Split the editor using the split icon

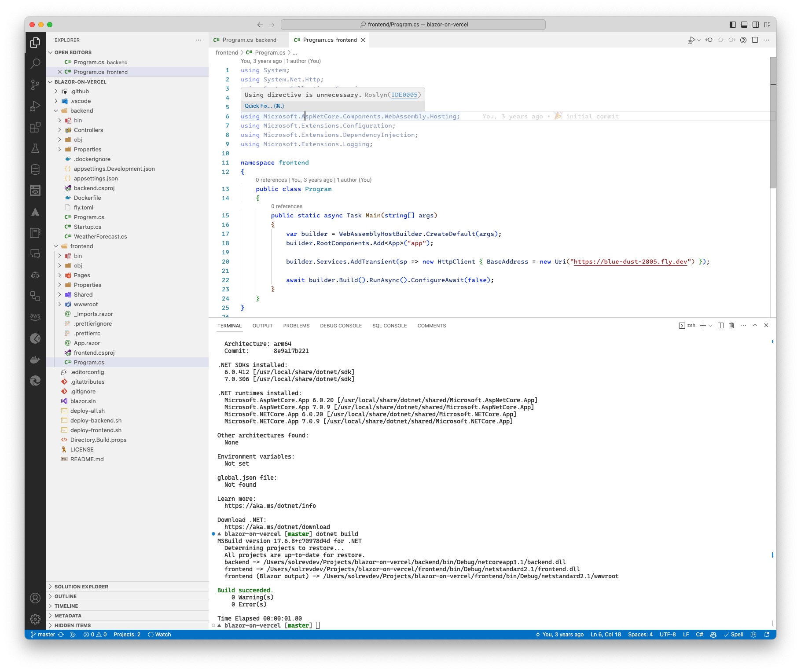tap(755, 40)
